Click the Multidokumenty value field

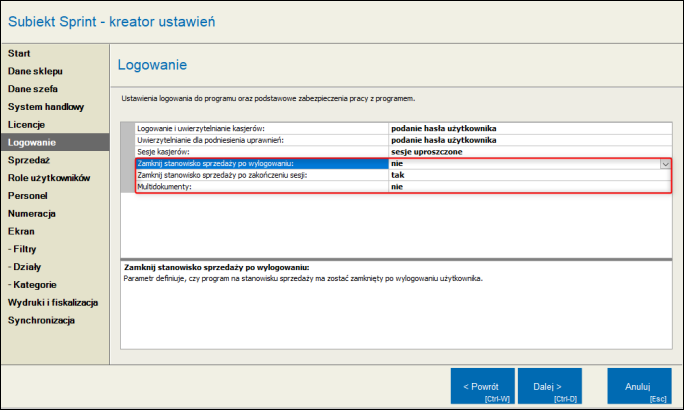tap(525, 187)
